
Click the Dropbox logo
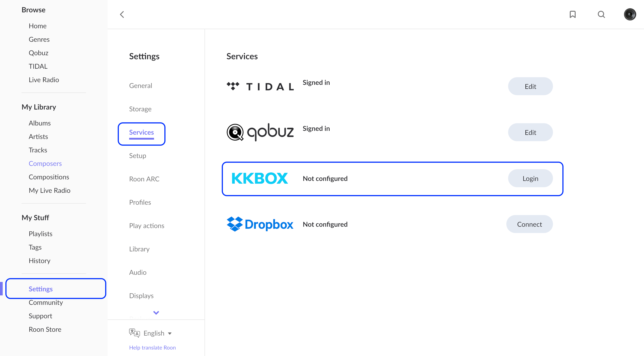(x=260, y=224)
